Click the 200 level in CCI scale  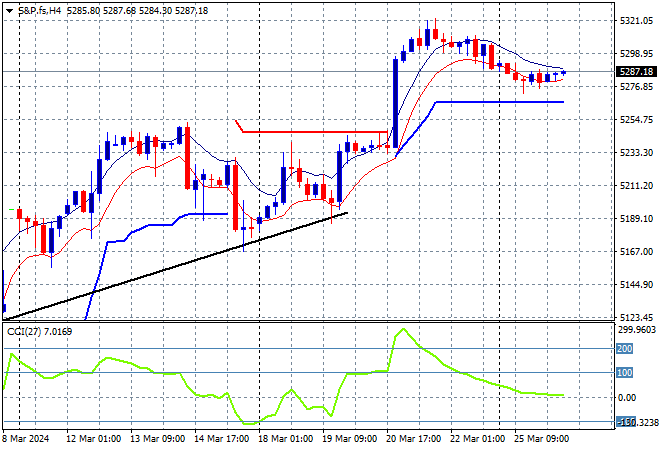coord(625,349)
